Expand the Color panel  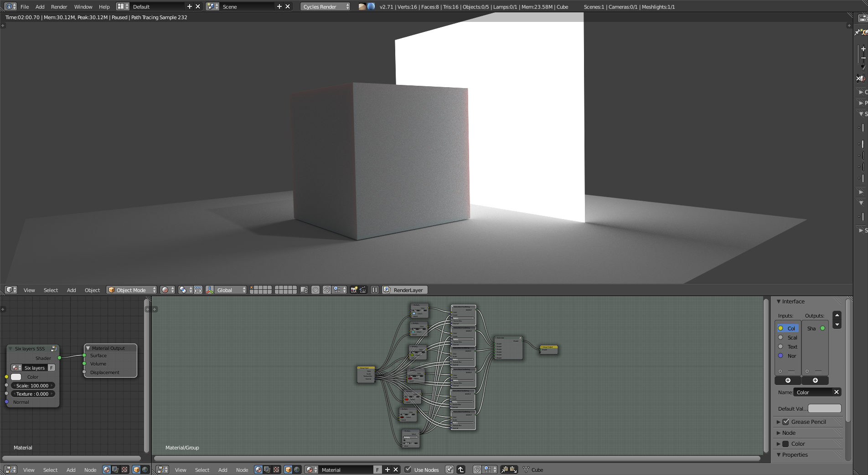779,444
